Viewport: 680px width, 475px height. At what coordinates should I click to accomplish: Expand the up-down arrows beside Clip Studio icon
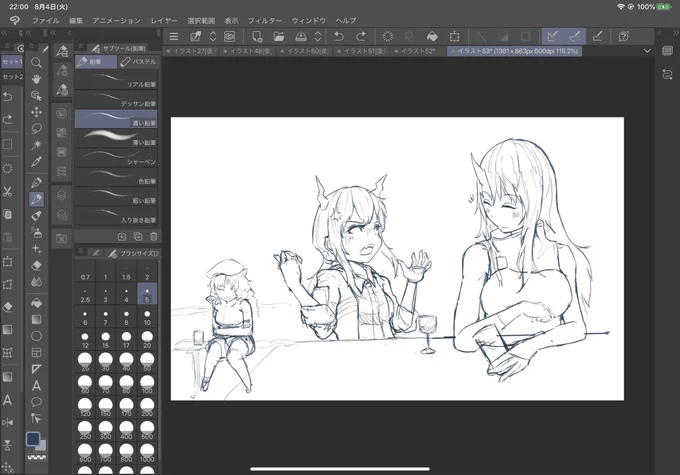(213, 36)
